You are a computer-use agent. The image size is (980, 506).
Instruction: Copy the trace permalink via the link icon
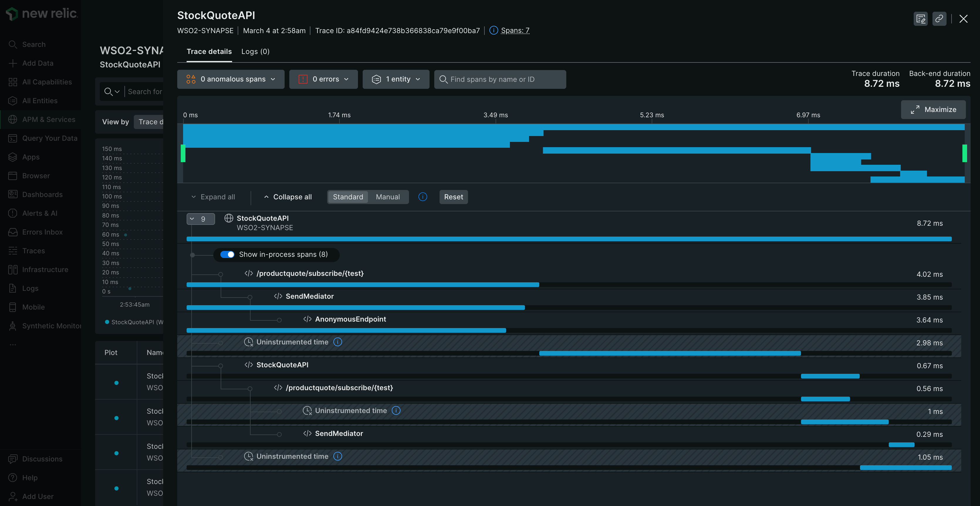939,19
